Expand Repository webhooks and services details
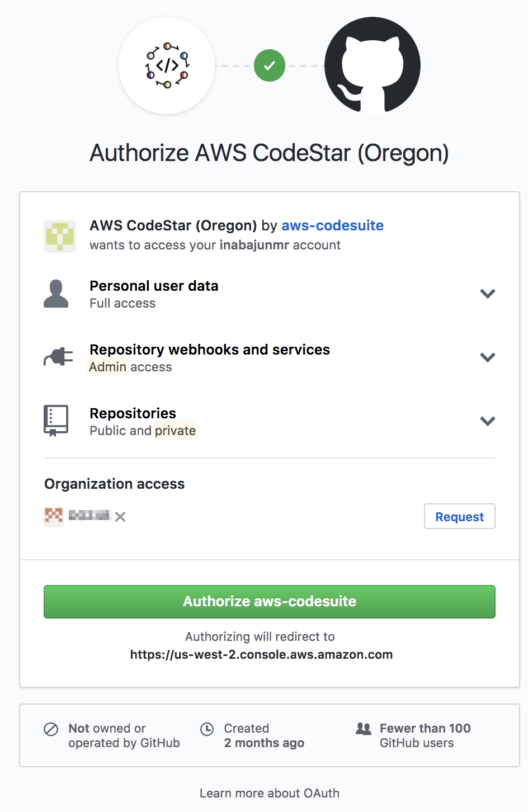 (x=487, y=357)
